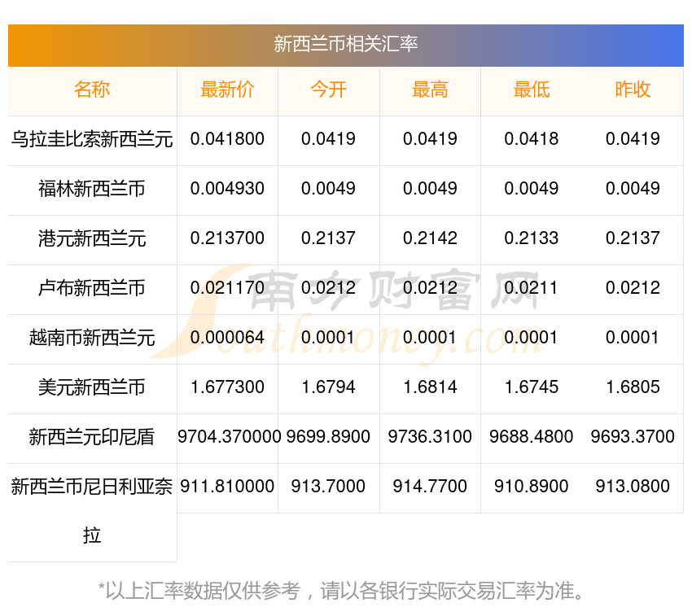
Task: Click latest price 1.677300
Action: pyautogui.click(x=227, y=387)
